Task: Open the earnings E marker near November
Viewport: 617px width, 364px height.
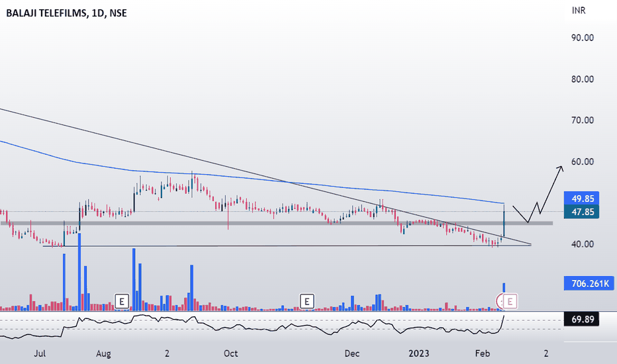Action: click(307, 302)
